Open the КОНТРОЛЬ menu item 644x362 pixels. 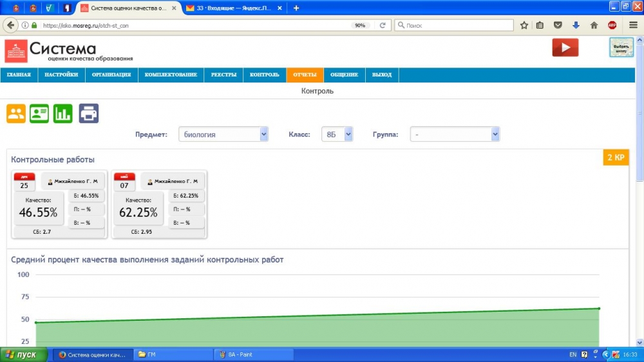point(265,75)
